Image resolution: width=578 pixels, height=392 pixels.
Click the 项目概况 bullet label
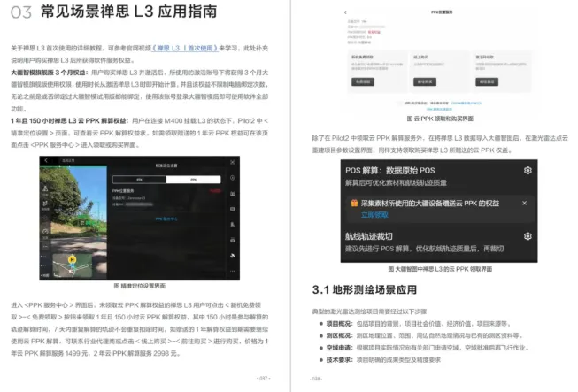(340, 324)
